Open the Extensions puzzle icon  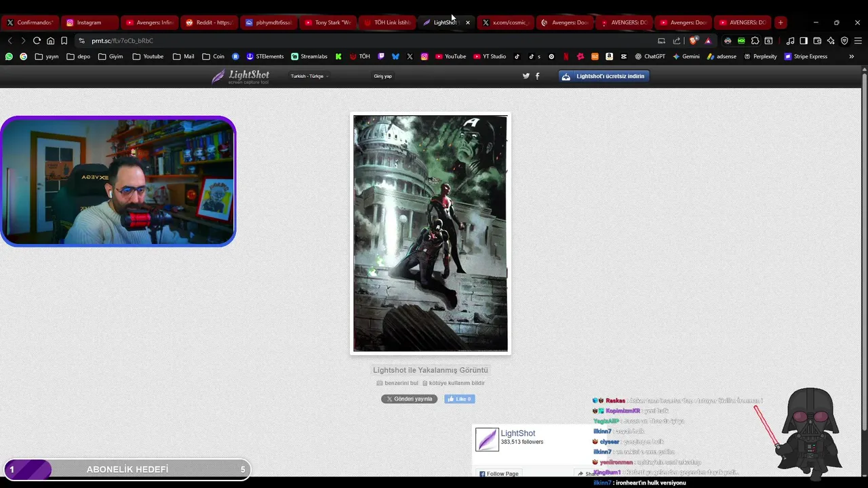pos(755,41)
